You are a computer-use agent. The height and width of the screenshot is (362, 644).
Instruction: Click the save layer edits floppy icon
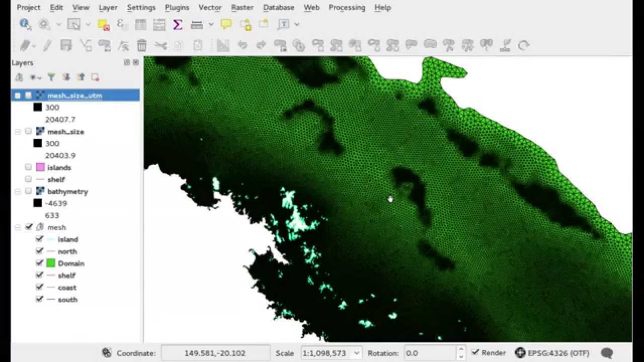(x=66, y=45)
